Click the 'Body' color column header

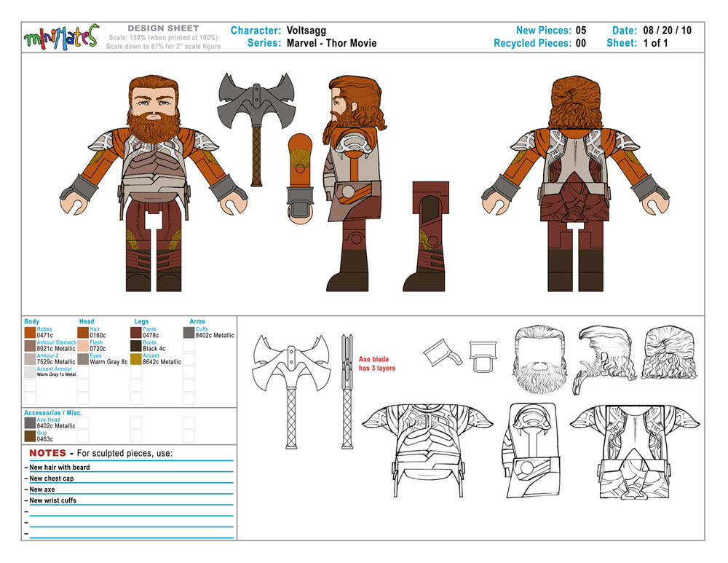[x=31, y=321]
